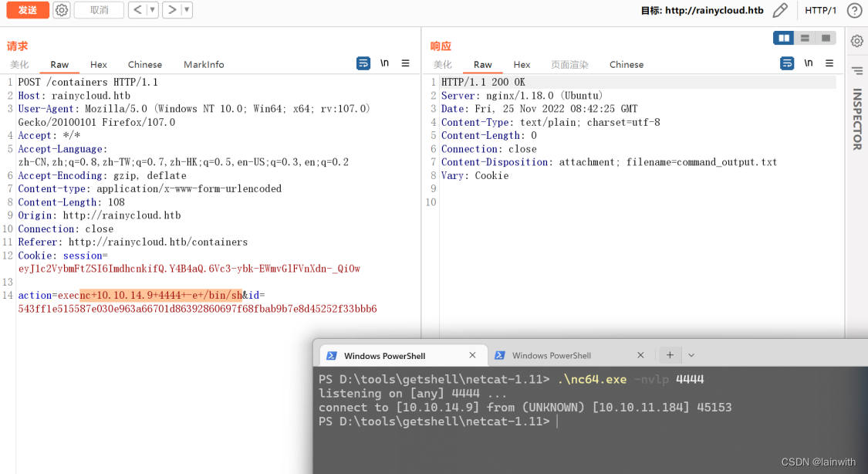This screenshot has width=868, height=474.
Task: Open history dropdown beside back arrow
Action: pos(152,10)
